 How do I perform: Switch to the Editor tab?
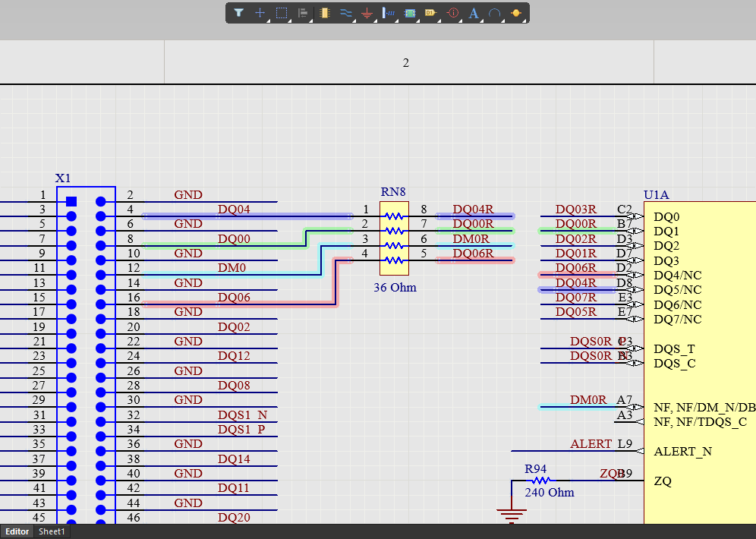[17, 531]
